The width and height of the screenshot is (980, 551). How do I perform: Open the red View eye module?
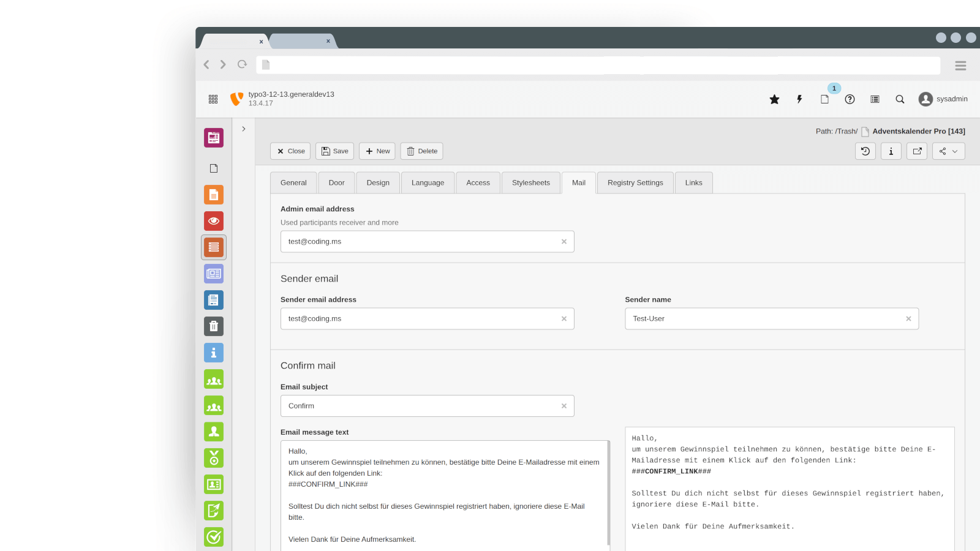click(x=214, y=221)
